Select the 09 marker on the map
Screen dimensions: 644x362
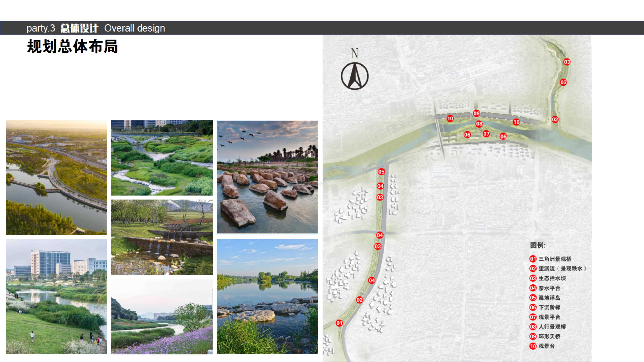coord(476,113)
